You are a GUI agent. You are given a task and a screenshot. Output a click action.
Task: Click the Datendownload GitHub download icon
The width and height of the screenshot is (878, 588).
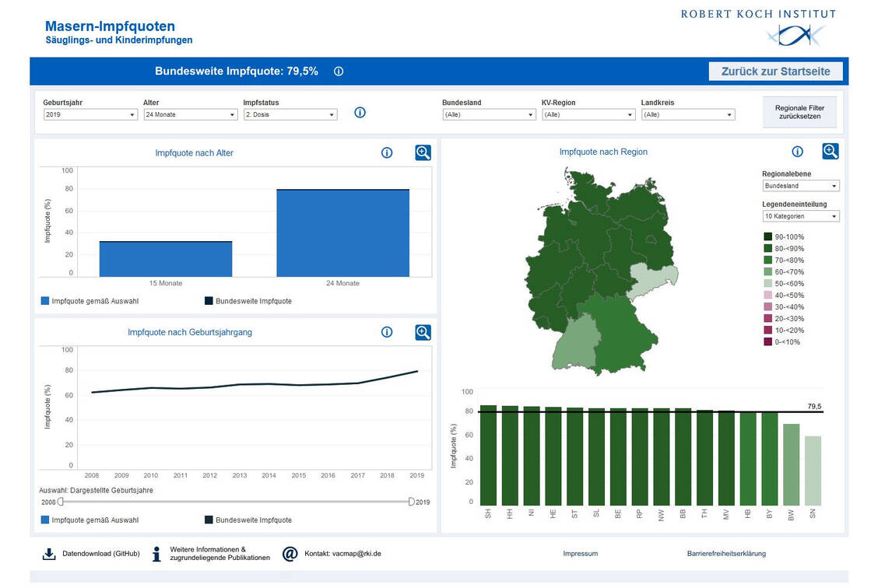tap(49, 554)
